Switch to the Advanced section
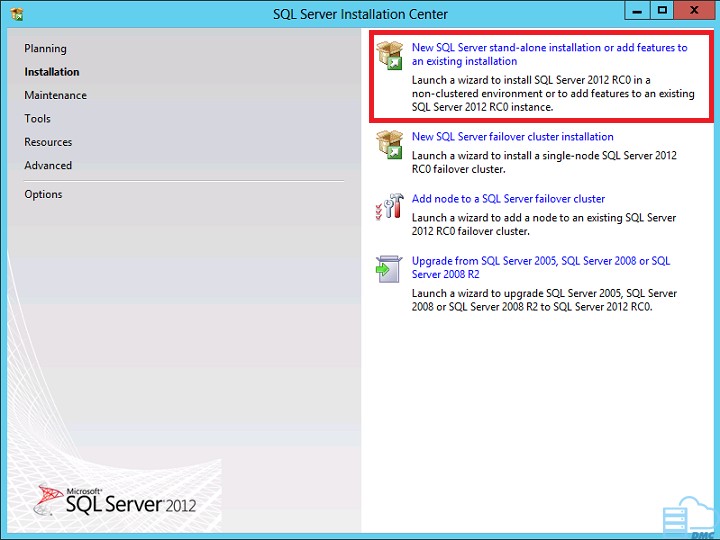720x540 pixels. (x=48, y=165)
